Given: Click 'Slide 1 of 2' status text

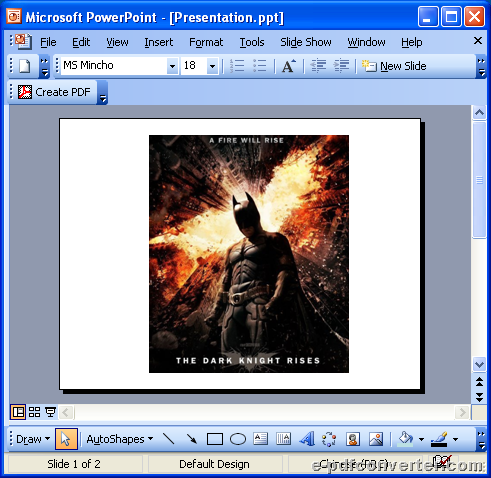Looking at the screenshot, I should click(74, 464).
